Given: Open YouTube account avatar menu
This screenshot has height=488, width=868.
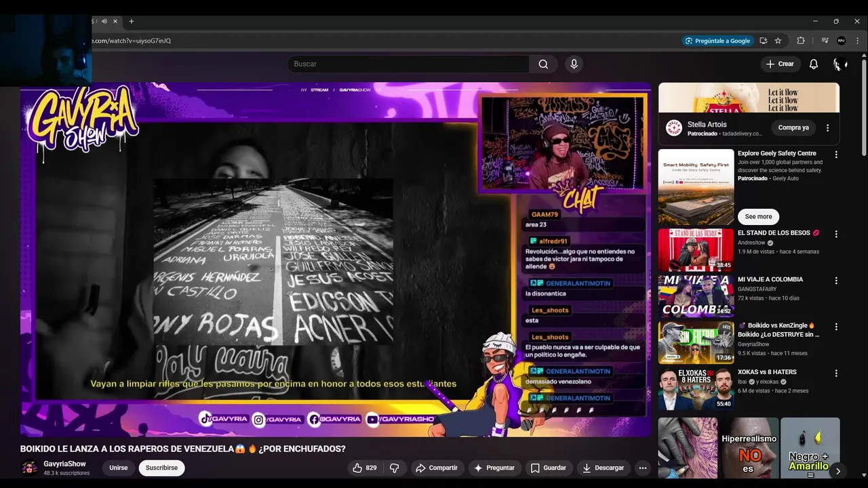Looking at the screenshot, I should tap(839, 64).
